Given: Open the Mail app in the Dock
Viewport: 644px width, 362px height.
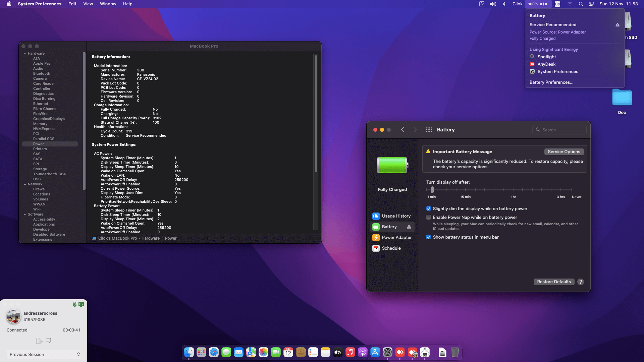Looking at the screenshot, I should [x=238, y=352].
